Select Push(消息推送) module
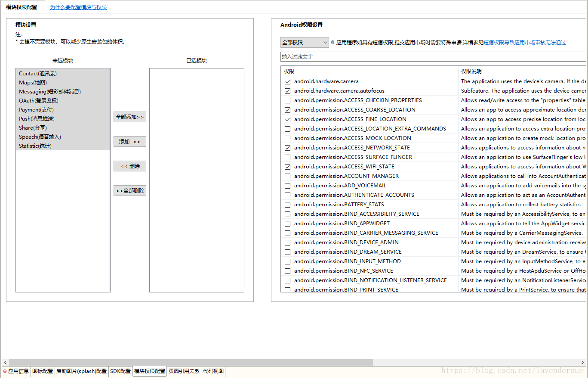Viewport: 588px width, 379px height. [x=63, y=119]
